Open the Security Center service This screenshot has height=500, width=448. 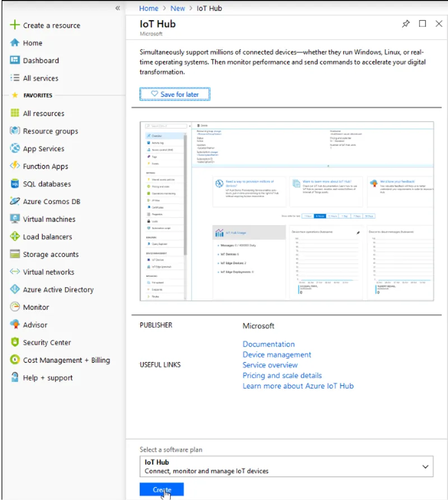click(15, 342)
